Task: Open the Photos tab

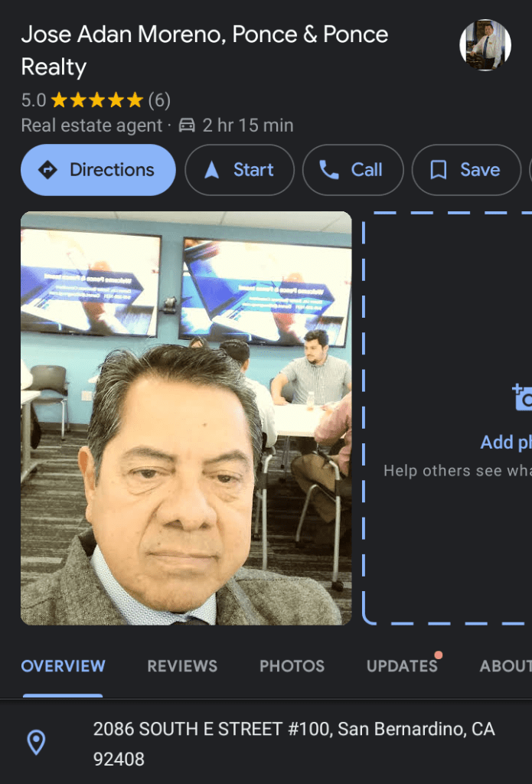Action: coord(292,666)
